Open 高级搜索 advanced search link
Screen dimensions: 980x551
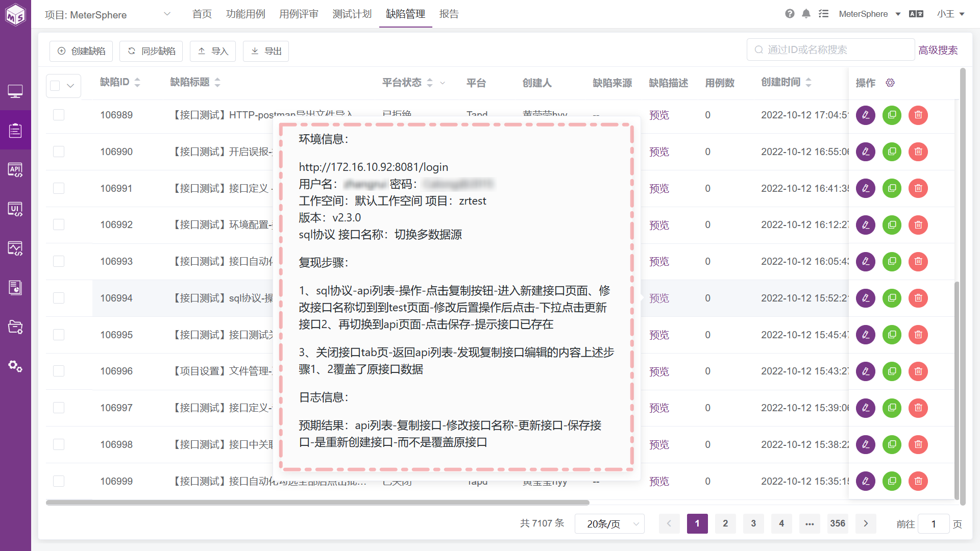coord(938,50)
